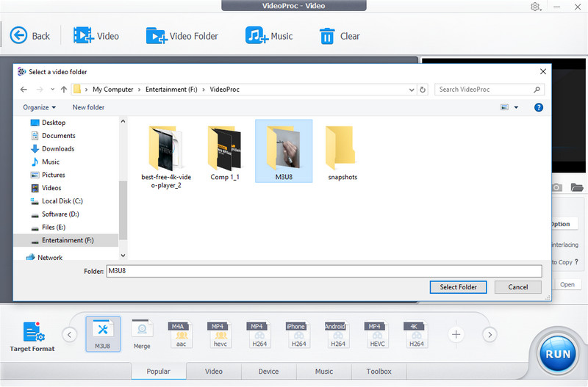
Task: Refresh the folder view in dialog
Action: pyautogui.click(x=423, y=90)
